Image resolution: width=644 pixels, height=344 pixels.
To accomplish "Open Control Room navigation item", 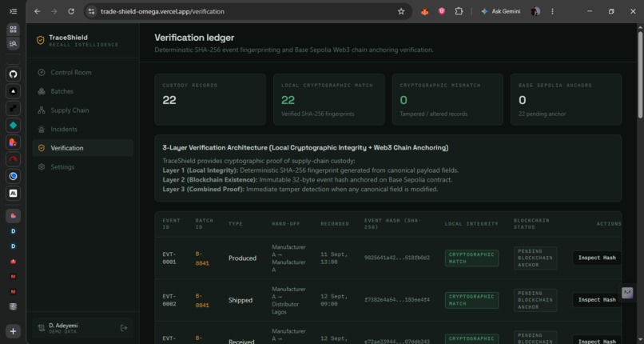I will tap(82, 72).
